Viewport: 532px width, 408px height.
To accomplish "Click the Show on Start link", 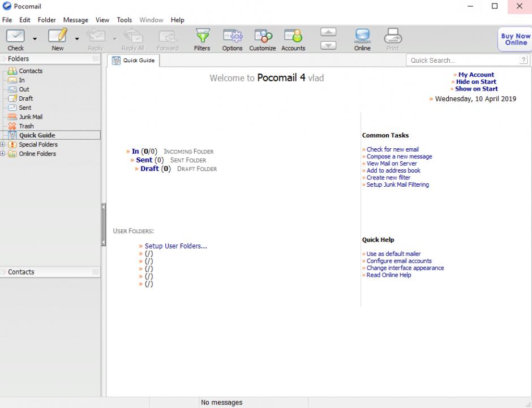I will point(477,89).
